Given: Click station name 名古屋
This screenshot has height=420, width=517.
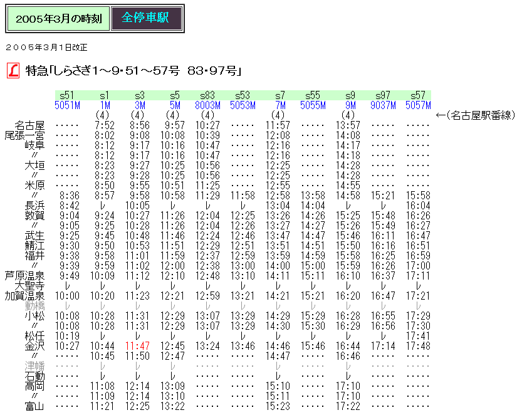Looking at the screenshot, I should [29, 125].
